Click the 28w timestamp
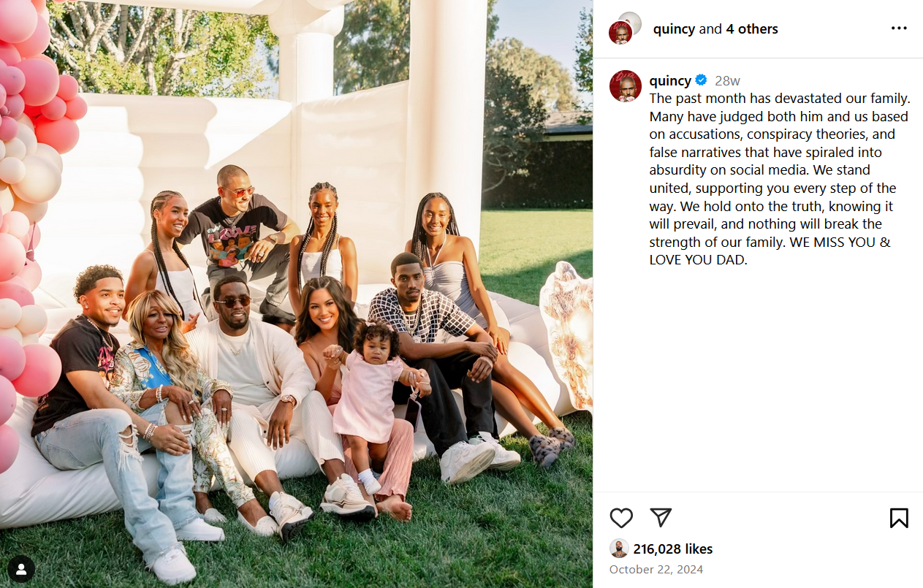This screenshot has height=588, width=923. [x=727, y=81]
